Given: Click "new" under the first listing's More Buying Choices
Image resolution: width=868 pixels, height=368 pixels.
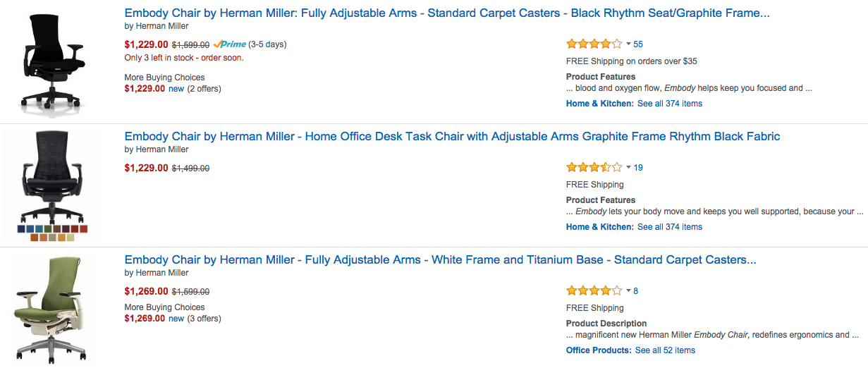Looking at the screenshot, I should (176, 89).
